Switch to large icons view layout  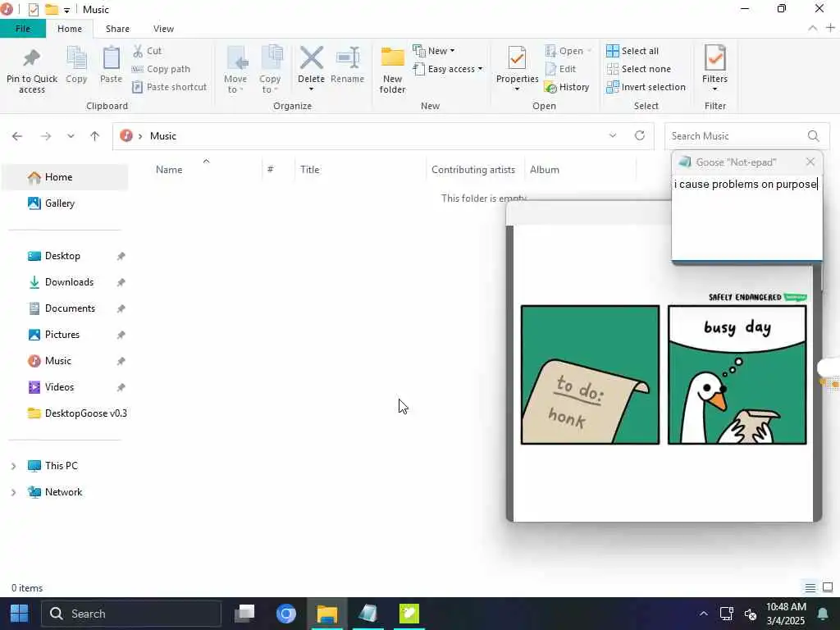click(x=827, y=587)
